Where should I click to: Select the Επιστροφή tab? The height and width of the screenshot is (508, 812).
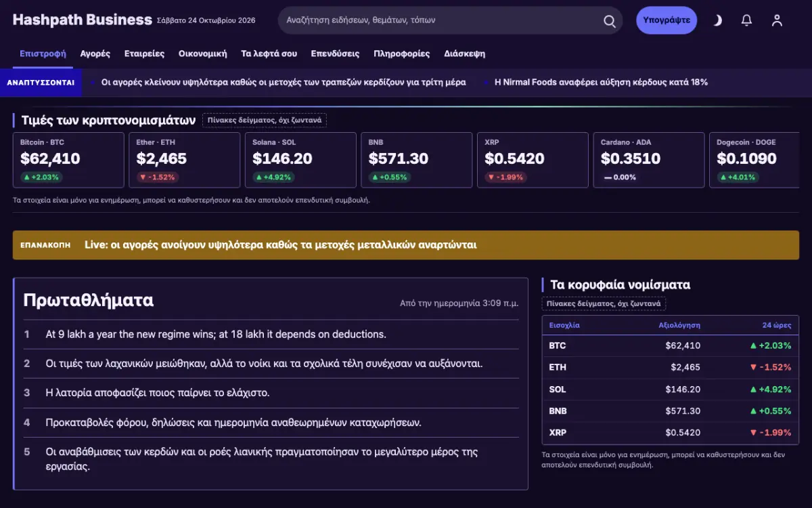coord(43,54)
